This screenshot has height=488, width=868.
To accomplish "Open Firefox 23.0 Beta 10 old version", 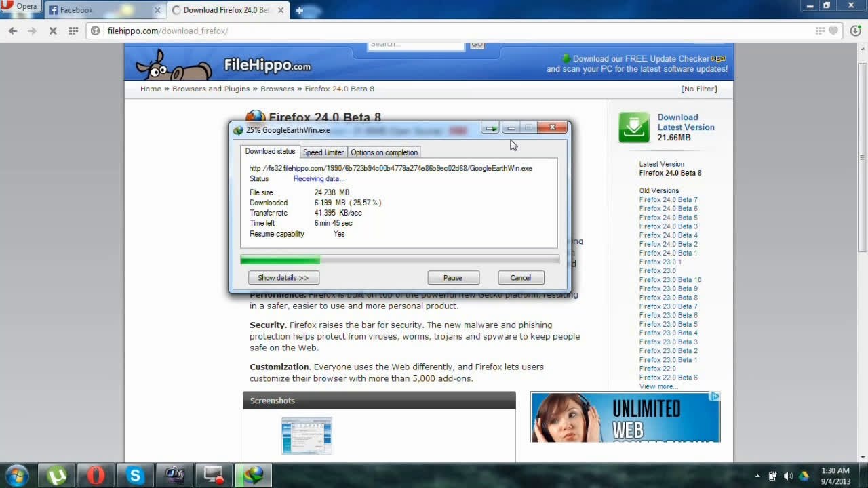I will 670,279.
